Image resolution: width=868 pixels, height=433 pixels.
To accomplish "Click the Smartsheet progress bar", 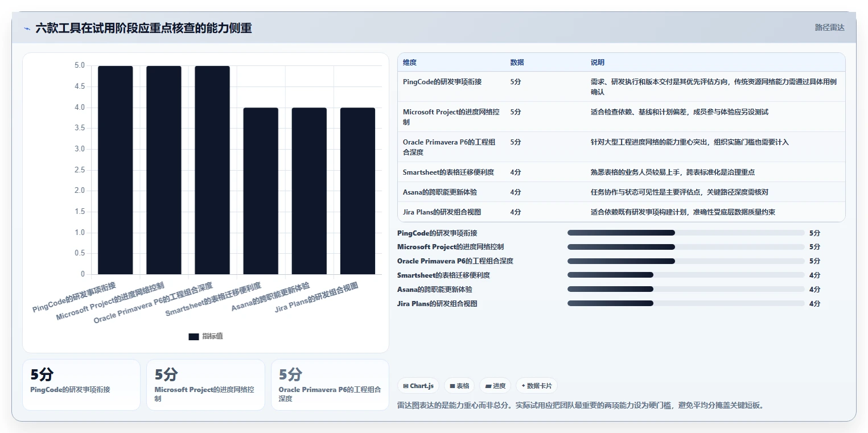I will [x=686, y=275].
